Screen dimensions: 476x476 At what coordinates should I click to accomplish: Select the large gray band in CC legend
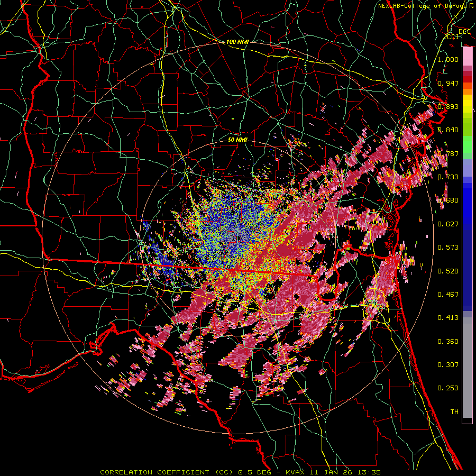[x=467, y=370]
